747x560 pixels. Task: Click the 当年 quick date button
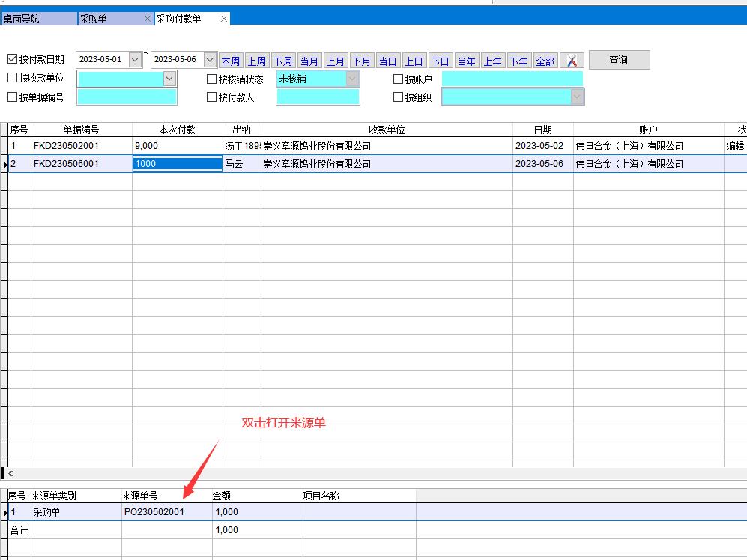(x=466, y=61)
